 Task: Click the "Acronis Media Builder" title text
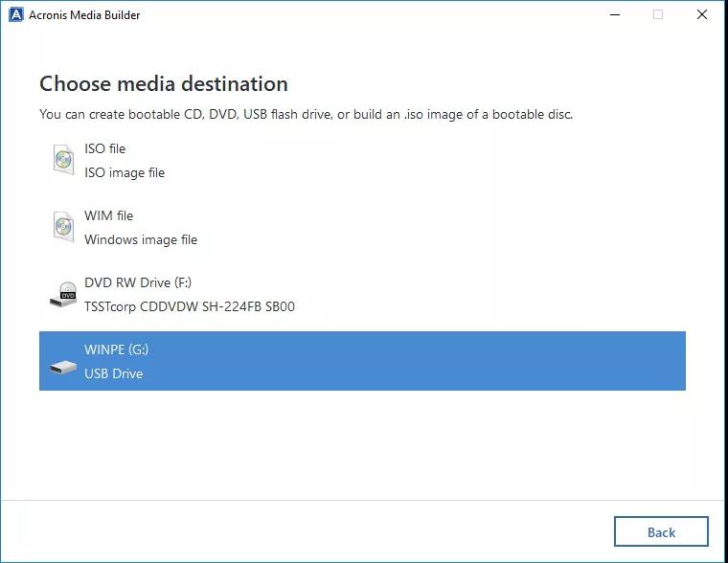84,14
